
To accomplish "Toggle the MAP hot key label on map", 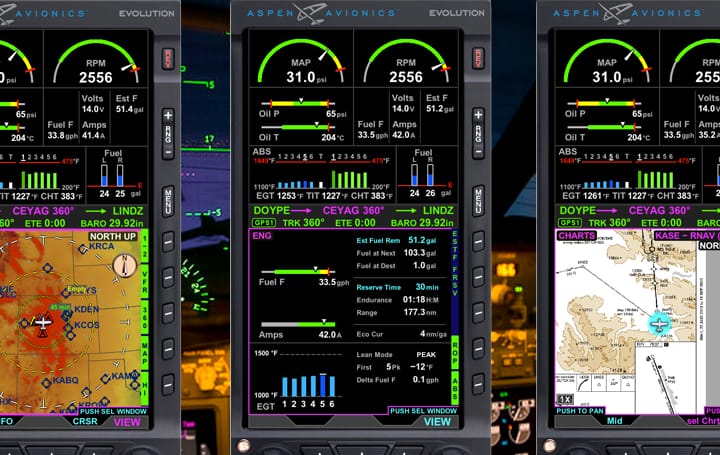I will click(x=145, y=353).
